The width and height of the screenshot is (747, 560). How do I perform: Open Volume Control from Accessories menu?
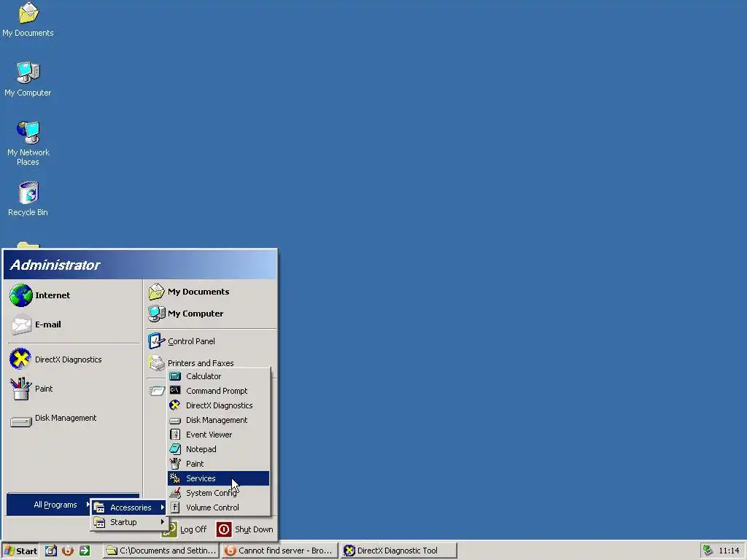[x=219, y=507]
